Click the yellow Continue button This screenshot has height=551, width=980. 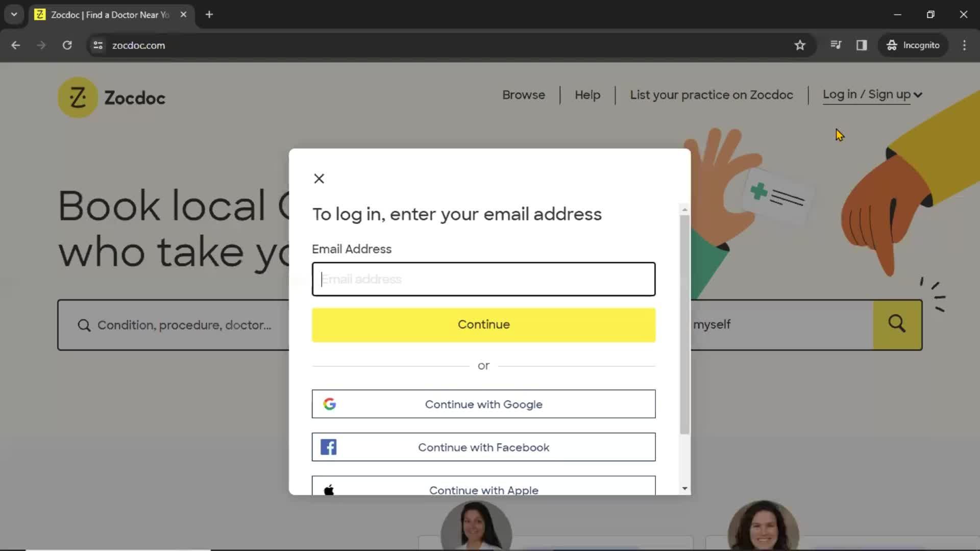484,325
